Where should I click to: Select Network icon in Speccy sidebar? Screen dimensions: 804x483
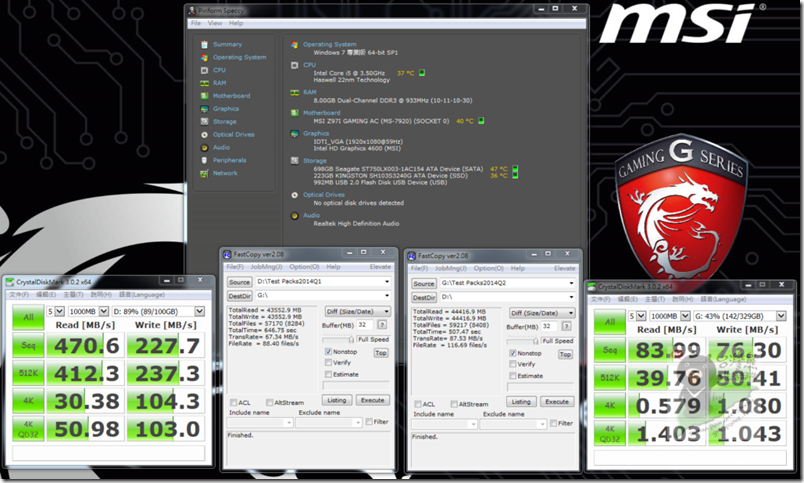(205, 173)
